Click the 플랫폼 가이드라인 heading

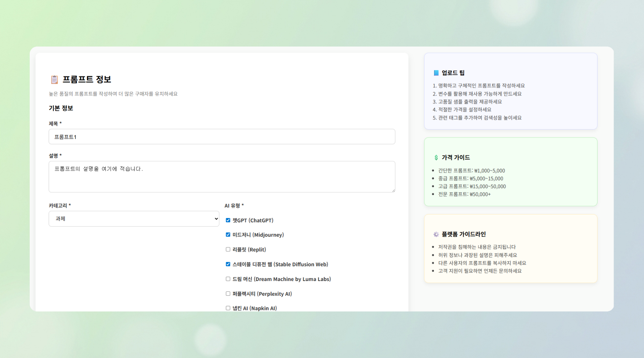tap(464, 234)
